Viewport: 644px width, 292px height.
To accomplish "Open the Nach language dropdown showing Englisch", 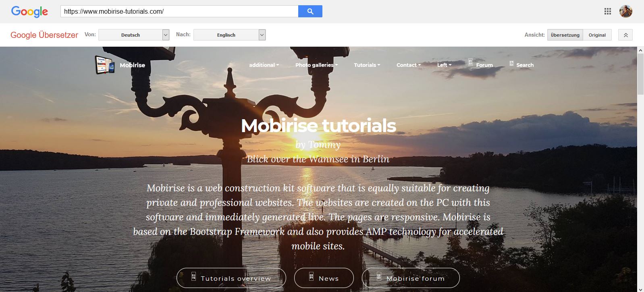I will [229, 35].
